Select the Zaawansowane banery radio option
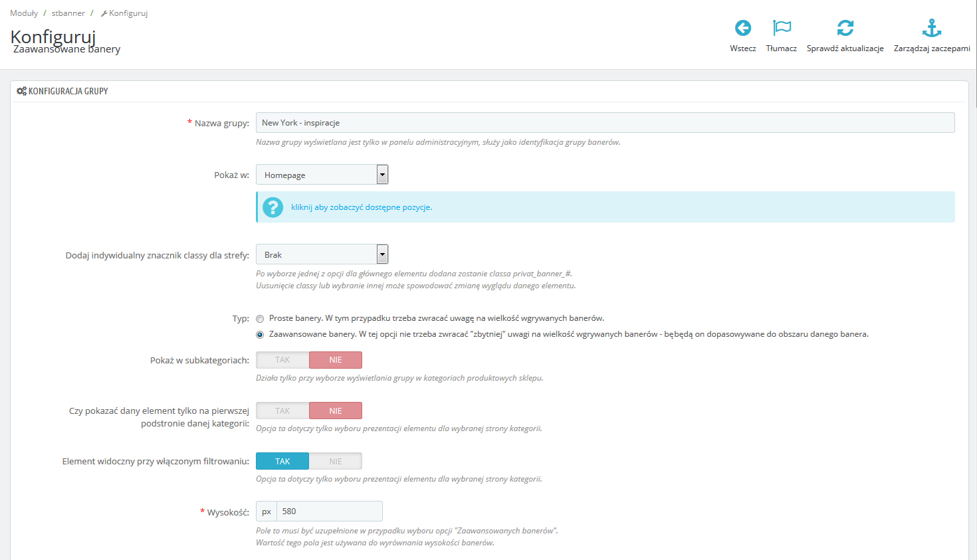This screenshot has width=977, height=560. point(260,335)
